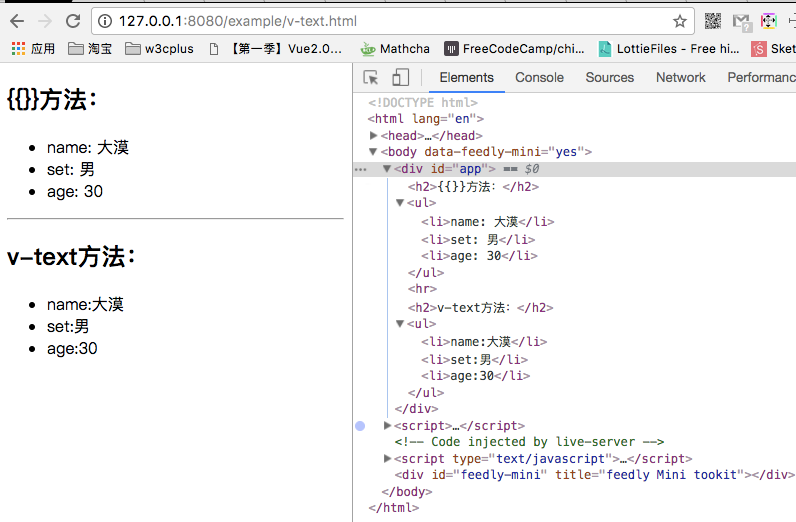
Task: Click the v-text方法 heading on the page
Action: tap(72, 256)
